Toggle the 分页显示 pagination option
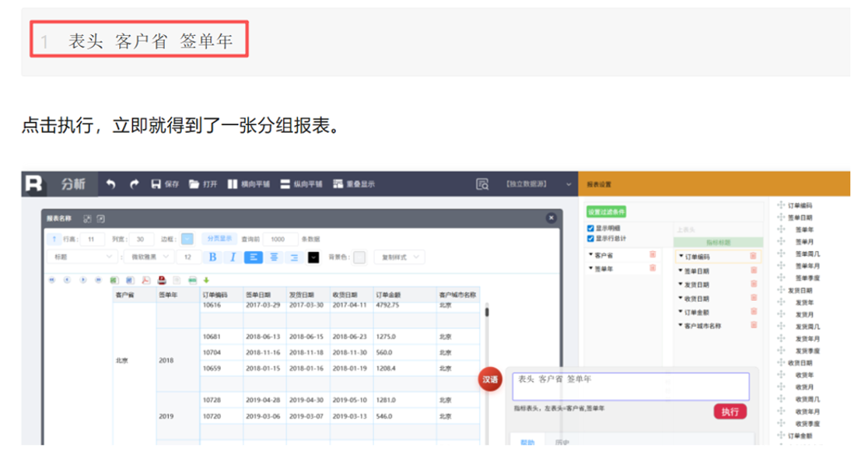This screenshot has height=458, width=868. click(x=219, y=239)
